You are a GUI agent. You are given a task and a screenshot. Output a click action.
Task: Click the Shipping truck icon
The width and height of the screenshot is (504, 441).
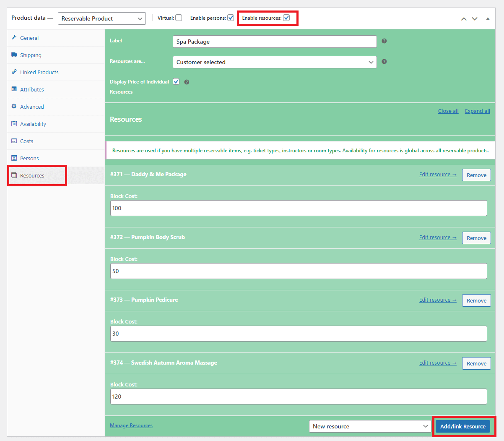[x=14, y=55]
